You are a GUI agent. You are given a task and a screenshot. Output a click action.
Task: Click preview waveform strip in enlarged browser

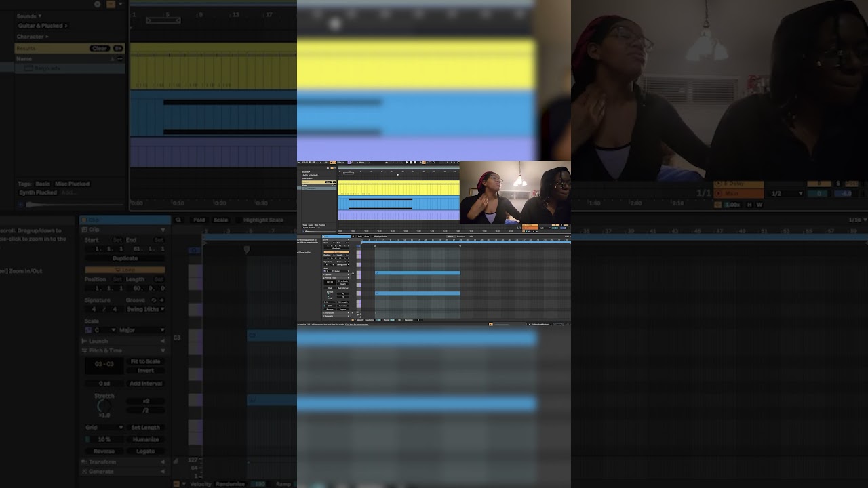coord(75,203)
